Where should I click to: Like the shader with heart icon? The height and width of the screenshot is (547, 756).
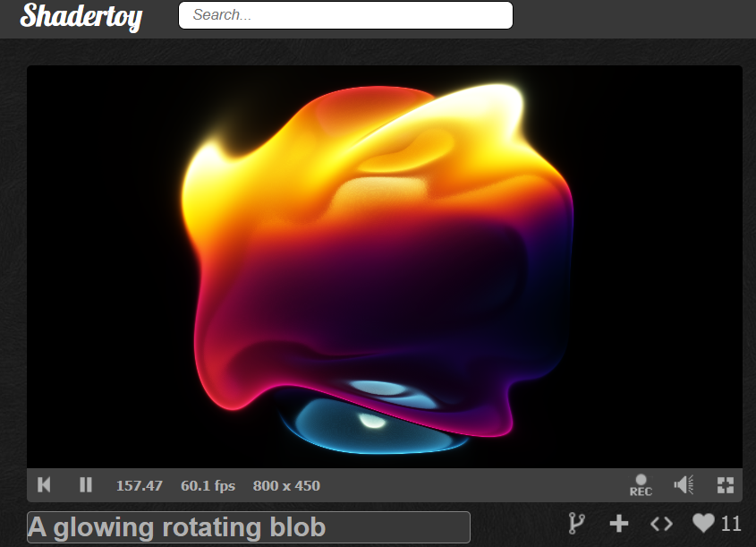pos(703,524)
